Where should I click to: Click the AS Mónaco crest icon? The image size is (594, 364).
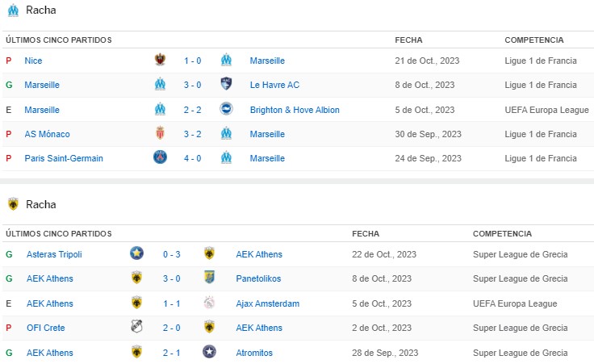tap(160, 134)
